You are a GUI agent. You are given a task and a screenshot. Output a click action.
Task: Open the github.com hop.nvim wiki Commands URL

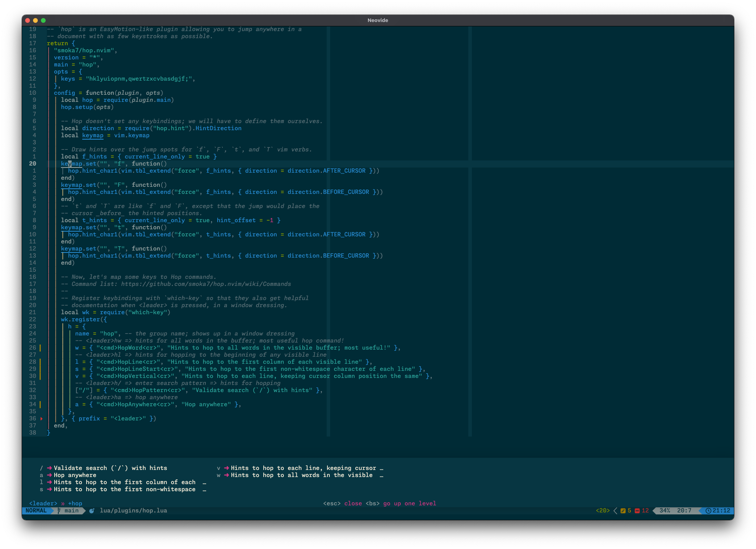point(206,284)
